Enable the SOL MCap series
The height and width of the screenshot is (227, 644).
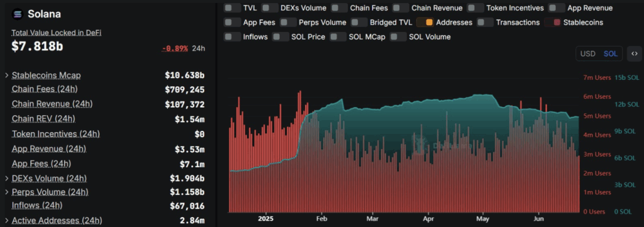click(338, 37)
